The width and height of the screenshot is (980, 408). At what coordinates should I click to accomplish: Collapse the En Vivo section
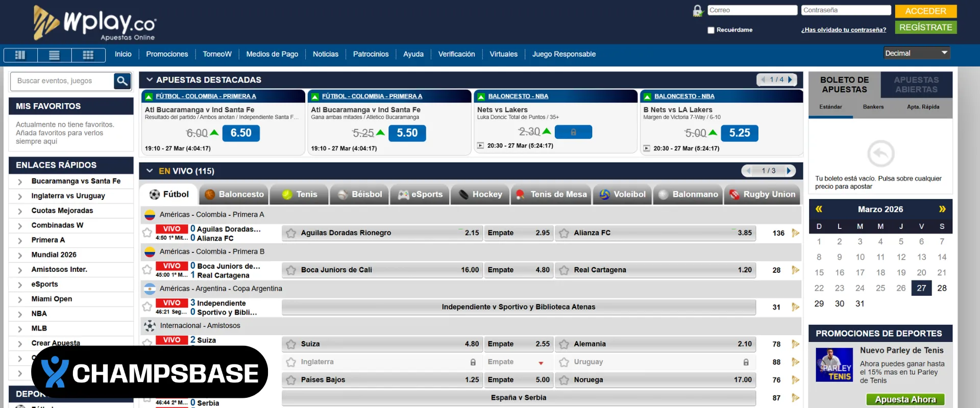150,171
